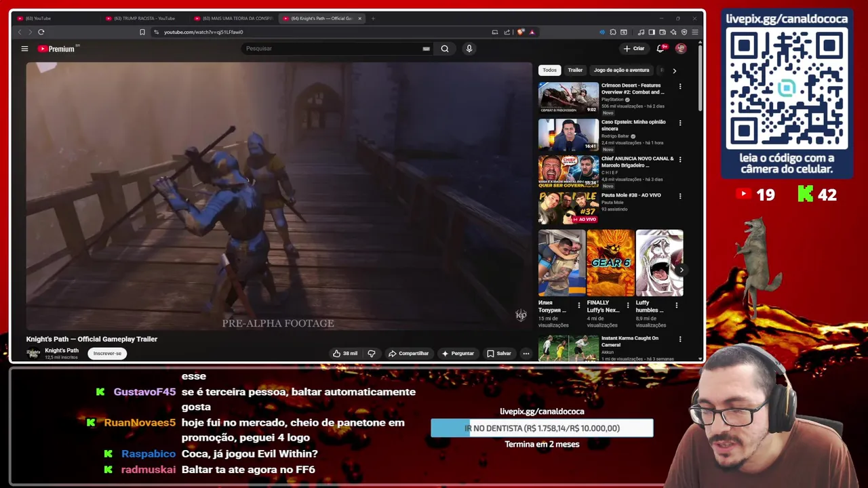Click radmuskai username in chat
The height and width of the screenshot is (488, 868).
click(149, 469)
